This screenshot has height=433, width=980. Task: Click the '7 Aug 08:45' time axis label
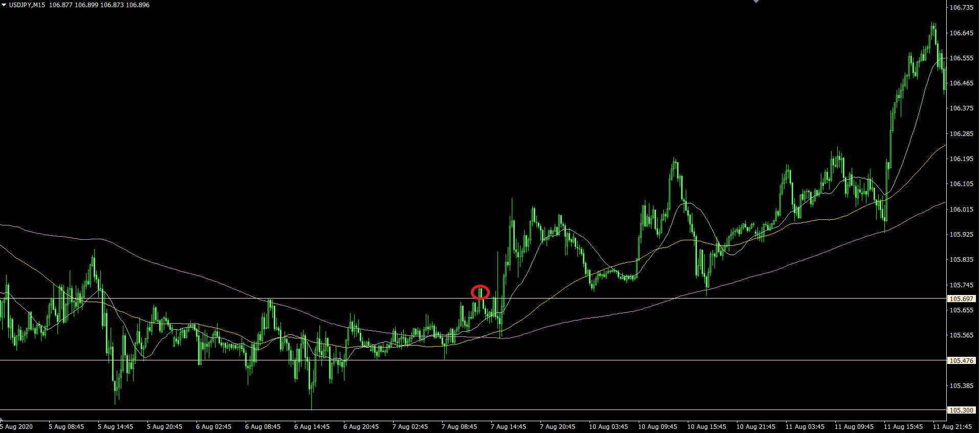(x=460, y=427)
